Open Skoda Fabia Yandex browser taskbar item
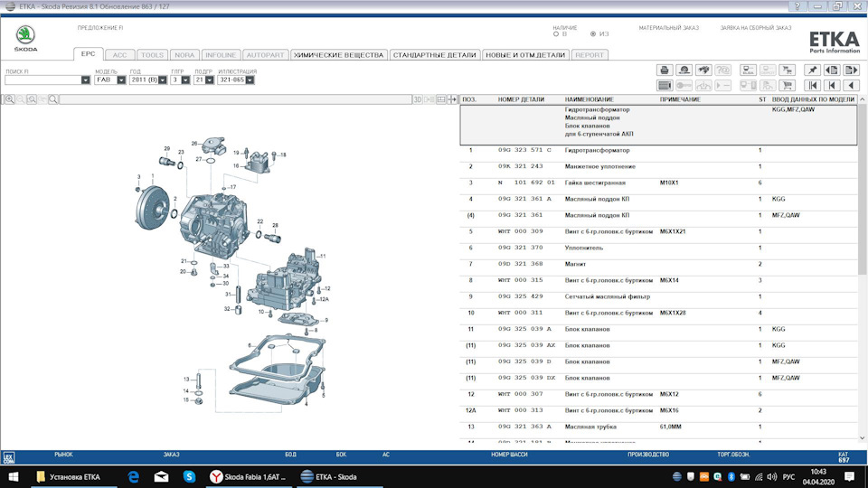The image size is (868, 488). coord(249,477)
